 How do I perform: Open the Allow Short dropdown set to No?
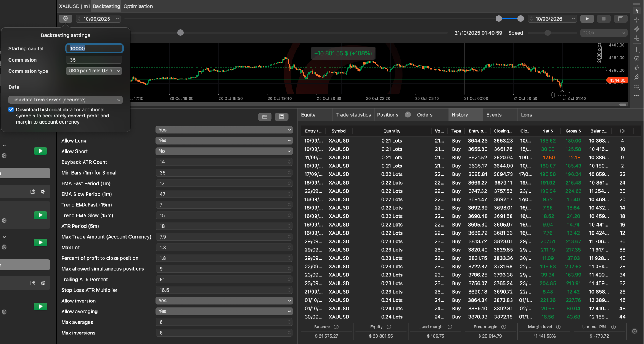tap(224, 151)
